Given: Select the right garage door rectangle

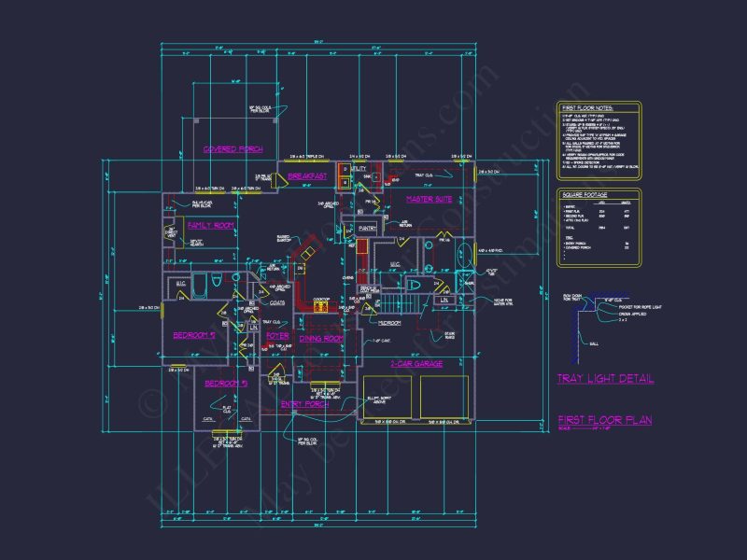Looking at the screenshot, I should (x=444, y=398).
